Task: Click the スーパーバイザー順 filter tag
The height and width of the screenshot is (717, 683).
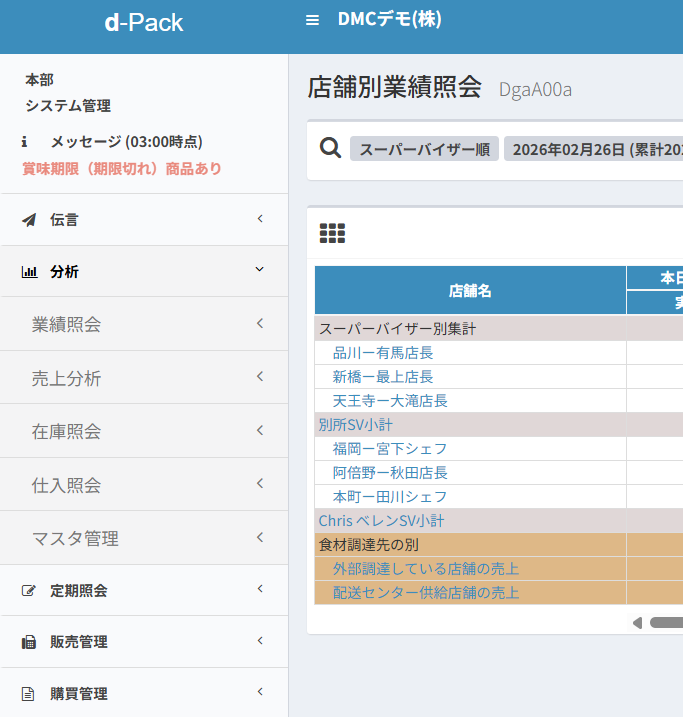Action: coord(423,150)
